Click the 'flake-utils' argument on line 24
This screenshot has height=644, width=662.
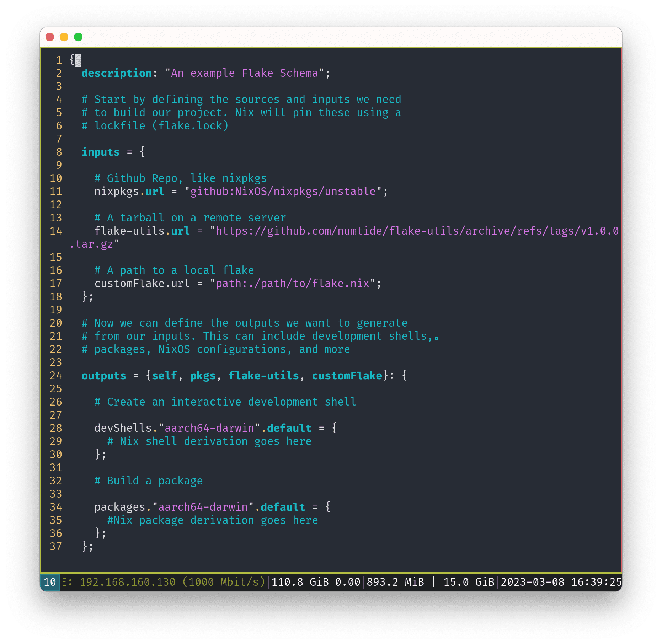pos(264,376)
